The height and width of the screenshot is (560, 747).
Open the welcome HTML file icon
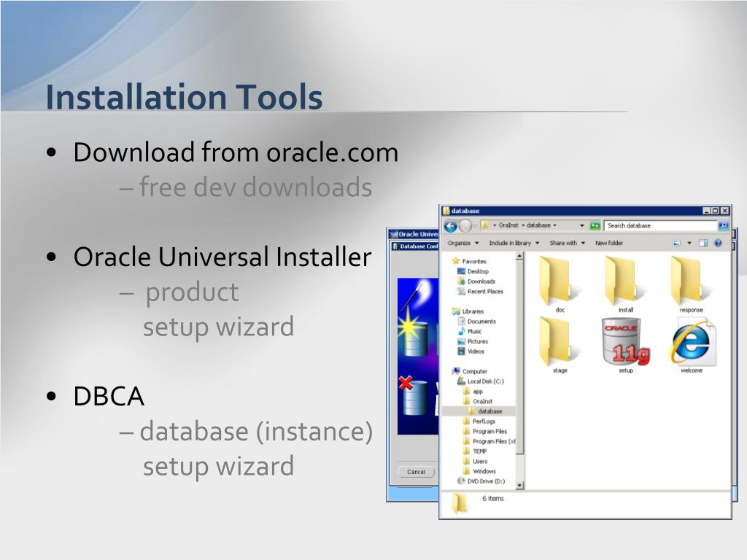pyautogui.click(x=692, y=346)
